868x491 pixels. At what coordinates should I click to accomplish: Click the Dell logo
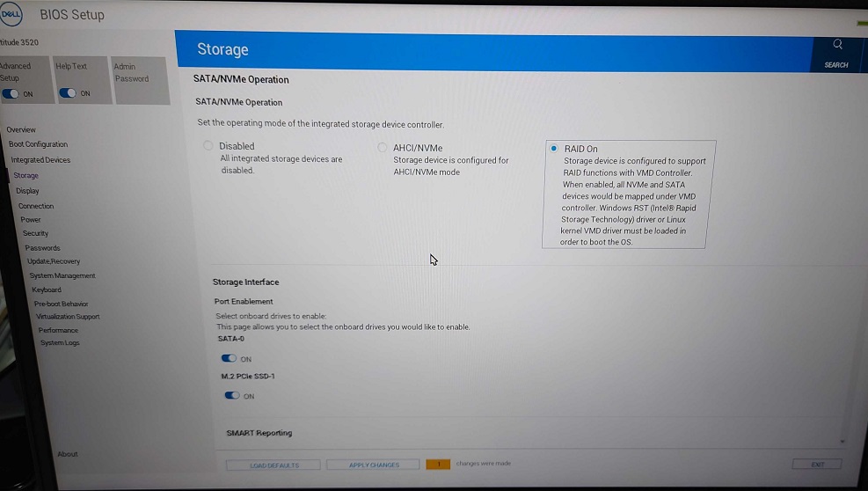click(11, 15)
